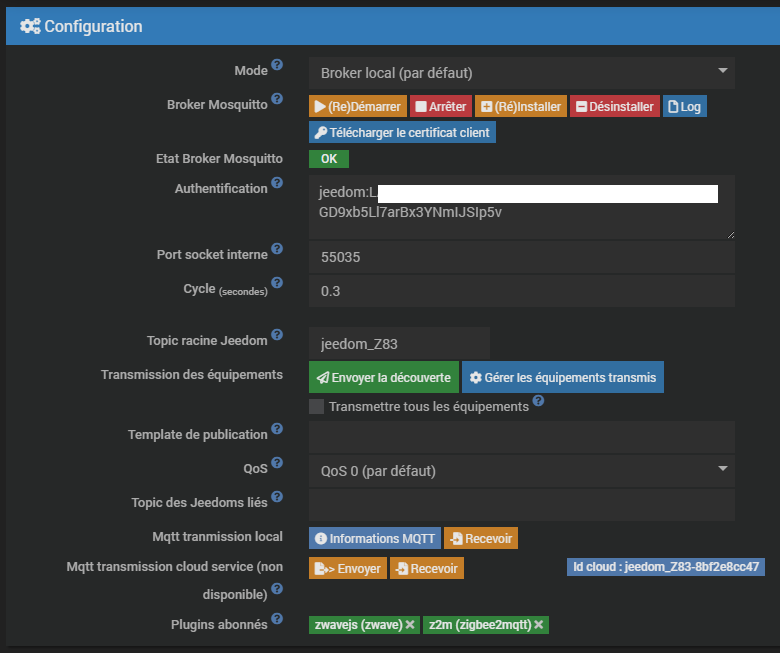Click help icon beside Port socket interne
Image resolution: width=780 pixels, height=653 pixels.
277,249
